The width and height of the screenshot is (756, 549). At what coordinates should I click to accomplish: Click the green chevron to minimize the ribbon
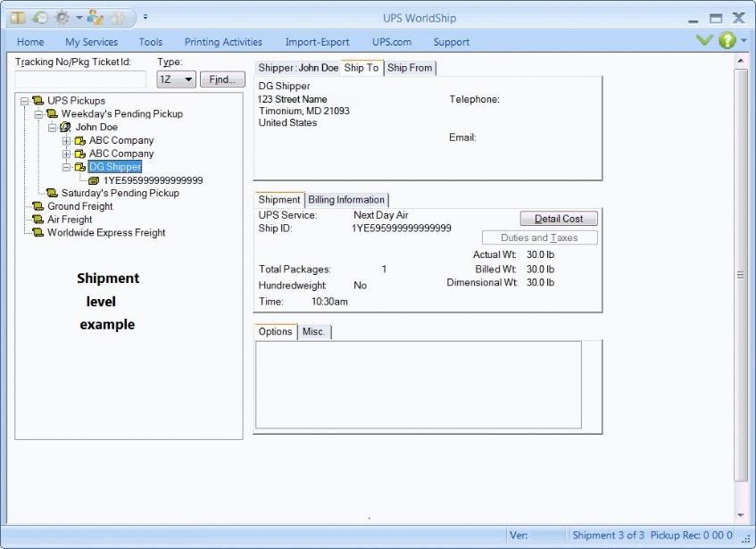point(704,40)
